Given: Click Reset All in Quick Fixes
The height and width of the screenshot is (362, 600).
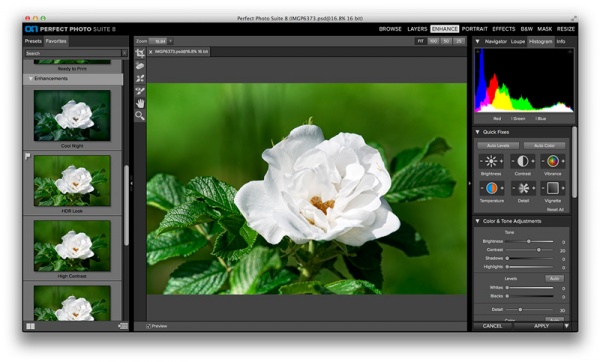Looking at the screenshot, I should point(555,210).
